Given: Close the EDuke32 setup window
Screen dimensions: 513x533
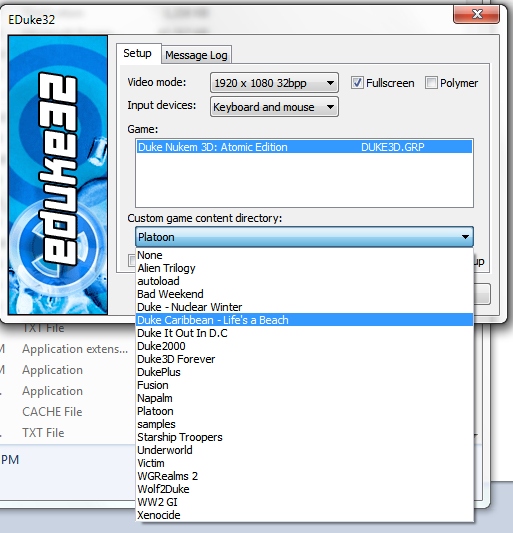Looking at the screenshot, I should click(477, 14).
